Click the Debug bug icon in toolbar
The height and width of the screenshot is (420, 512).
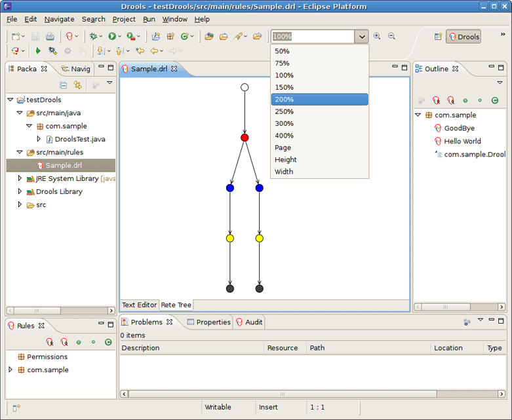pyautogui.click(x=94, y=37)
